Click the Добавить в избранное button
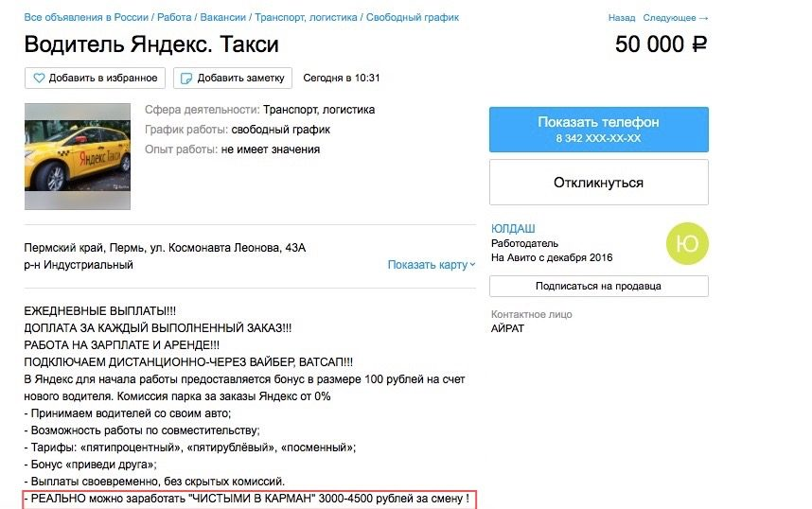This screenshot has width=812, height=509. [96, 78]
